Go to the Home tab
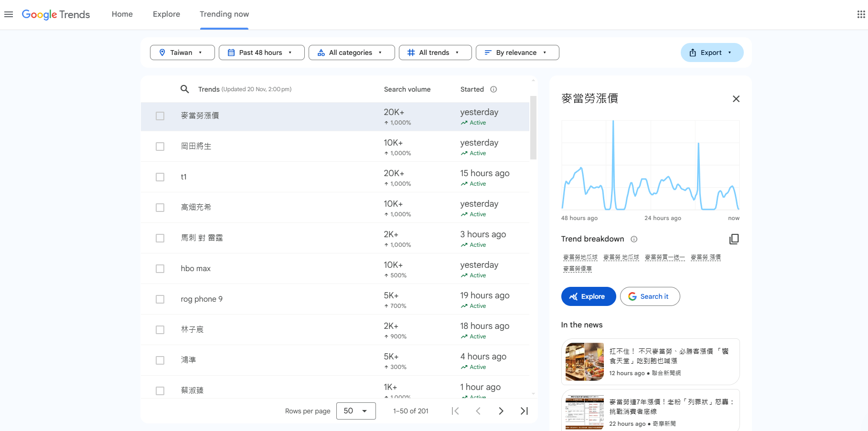 click(x=122, y=14)
